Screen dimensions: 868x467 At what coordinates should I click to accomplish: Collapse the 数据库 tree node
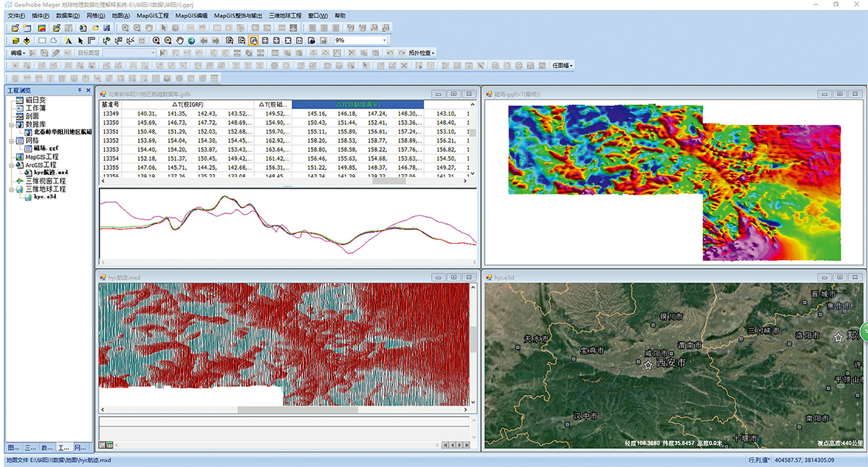10,124
